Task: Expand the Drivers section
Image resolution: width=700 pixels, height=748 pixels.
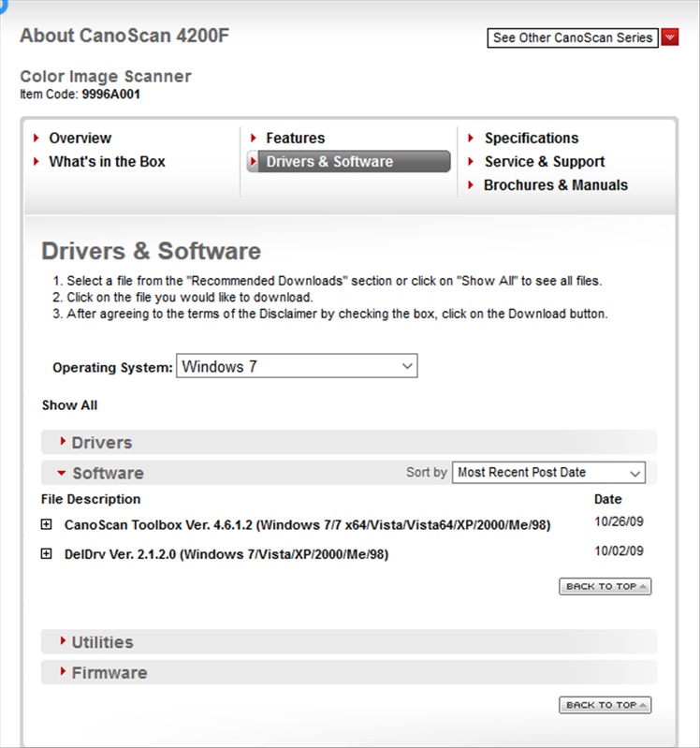Action: 101,443
